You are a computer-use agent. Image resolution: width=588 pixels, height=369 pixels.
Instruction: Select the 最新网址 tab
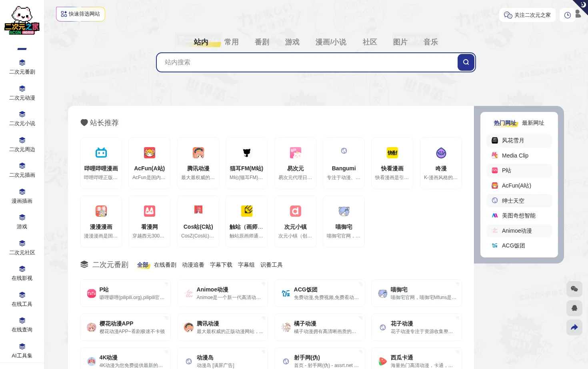click(533, 123)
